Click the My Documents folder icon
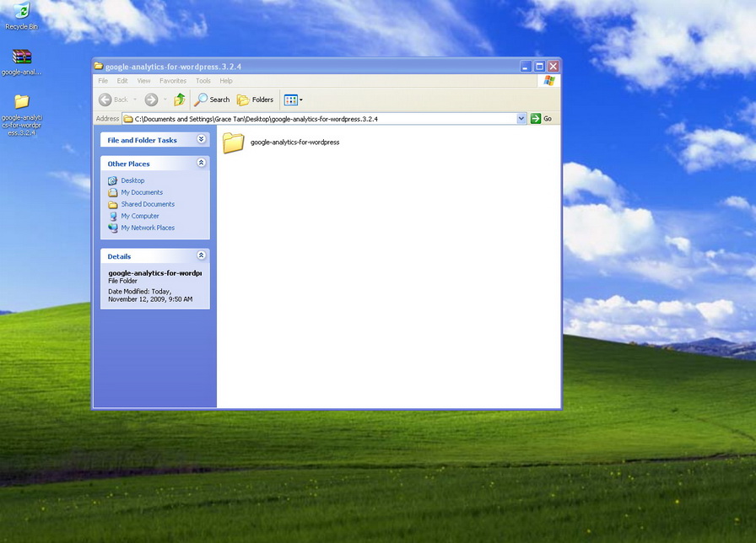Viewport: 756px width, 543px height. pos(113,192)
